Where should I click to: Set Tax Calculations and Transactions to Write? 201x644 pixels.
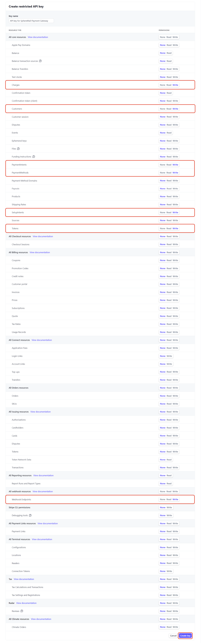click(x=175, y=587)
